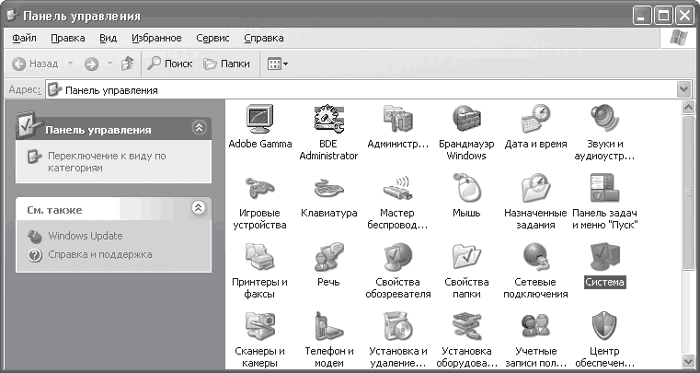Screen dimensions: 700x373
Task: Open Игровые устройства gamepad icon
Action: tap(260, 188)
